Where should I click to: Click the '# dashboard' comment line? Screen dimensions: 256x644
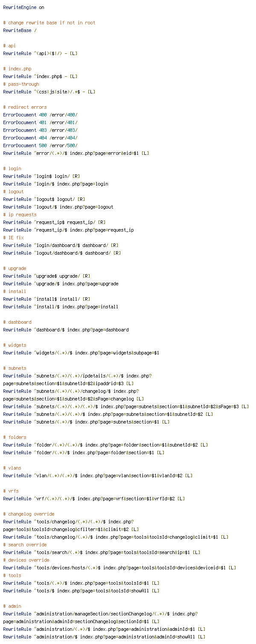pos(17,322)
